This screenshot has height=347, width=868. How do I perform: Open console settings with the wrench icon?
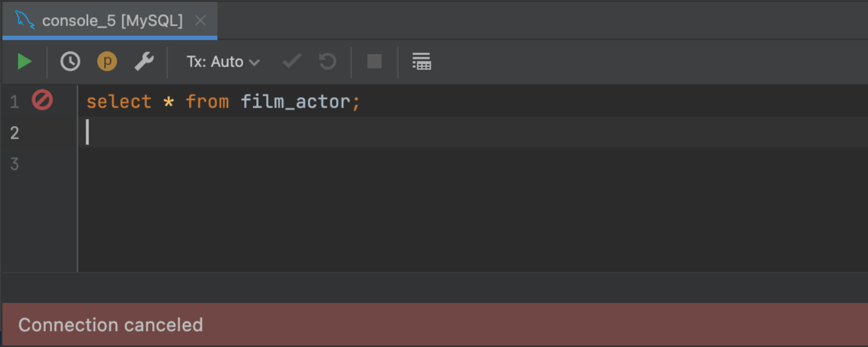pos(144,61)
